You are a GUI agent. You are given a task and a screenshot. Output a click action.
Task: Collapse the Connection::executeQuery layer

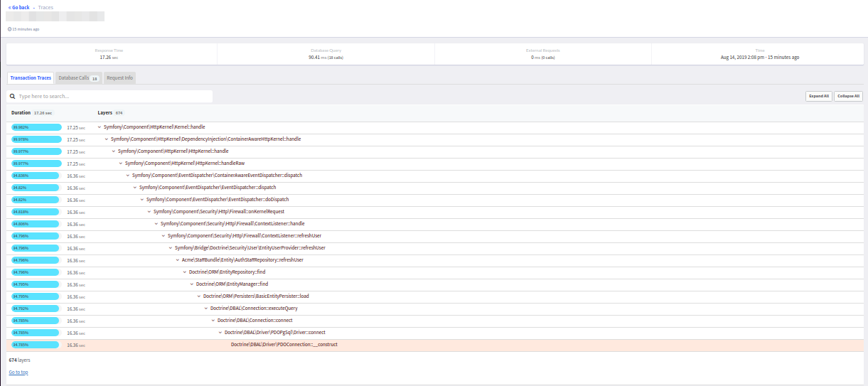(x=206, y=309)
